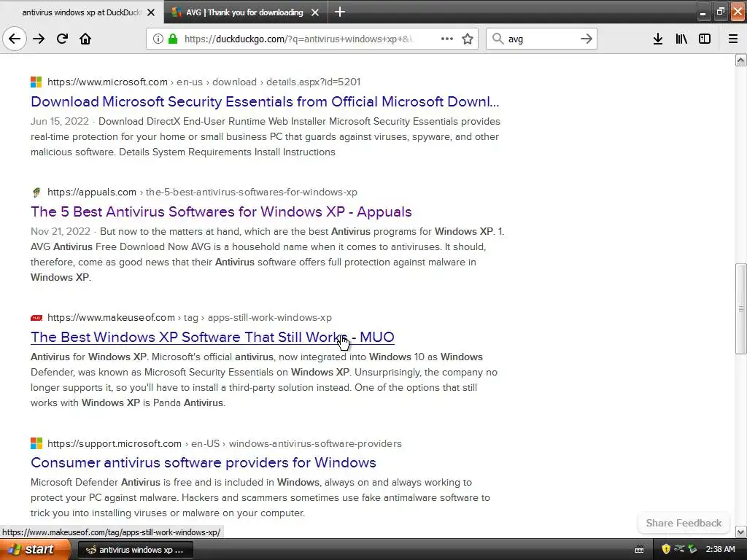Image resolution: width=747 pixels, height=560 pixels.
Task: Show site information icon in address bar
Action: click(158, 39)
